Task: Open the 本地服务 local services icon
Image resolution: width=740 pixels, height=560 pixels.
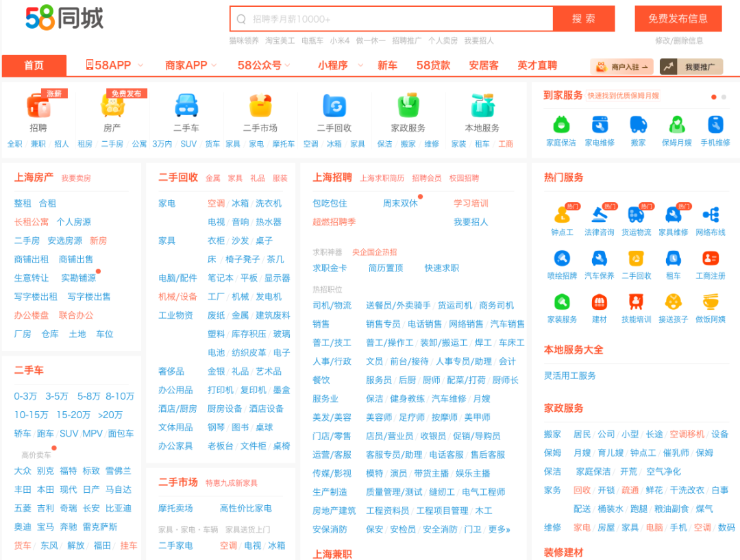Action: (x=482, y=106)
